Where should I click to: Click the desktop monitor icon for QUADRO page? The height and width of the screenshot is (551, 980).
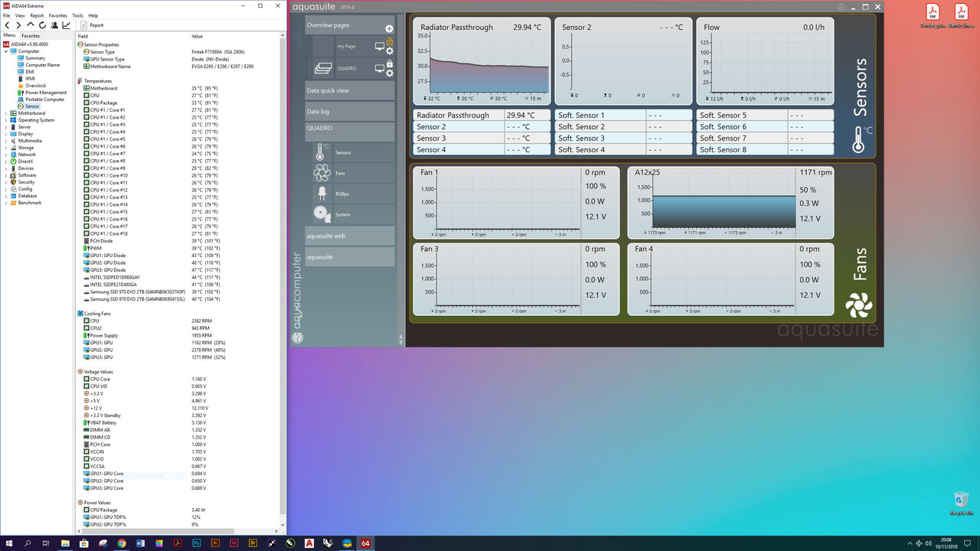pos(379,68)
